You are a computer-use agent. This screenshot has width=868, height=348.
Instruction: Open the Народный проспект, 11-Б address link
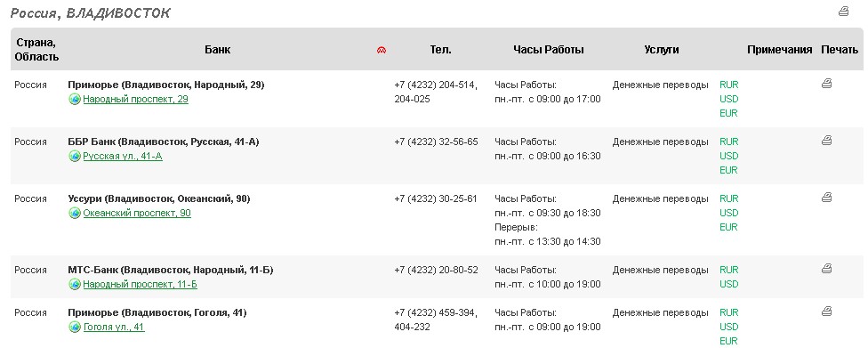coord(140,284)
